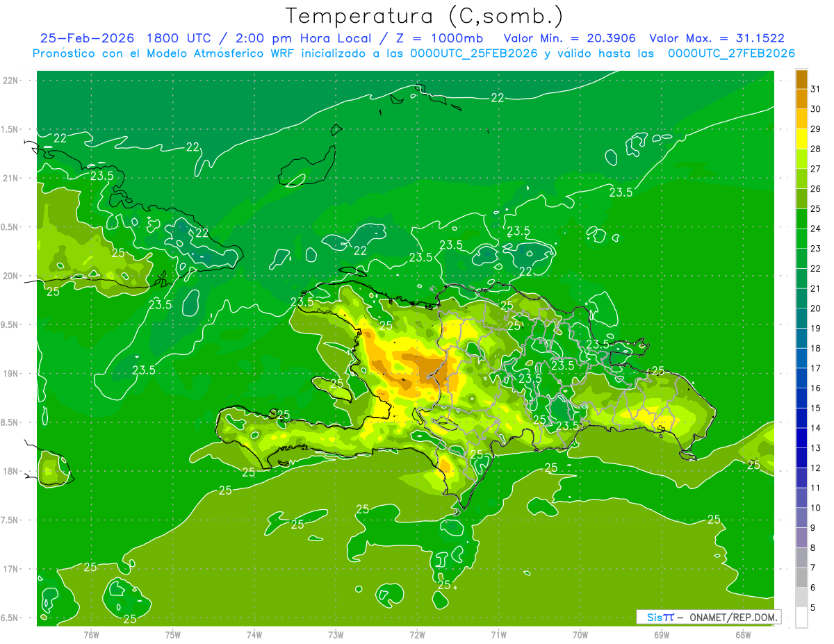Click latitude axis label "18N"
The image size is (834, 644).
click(10, 472)
